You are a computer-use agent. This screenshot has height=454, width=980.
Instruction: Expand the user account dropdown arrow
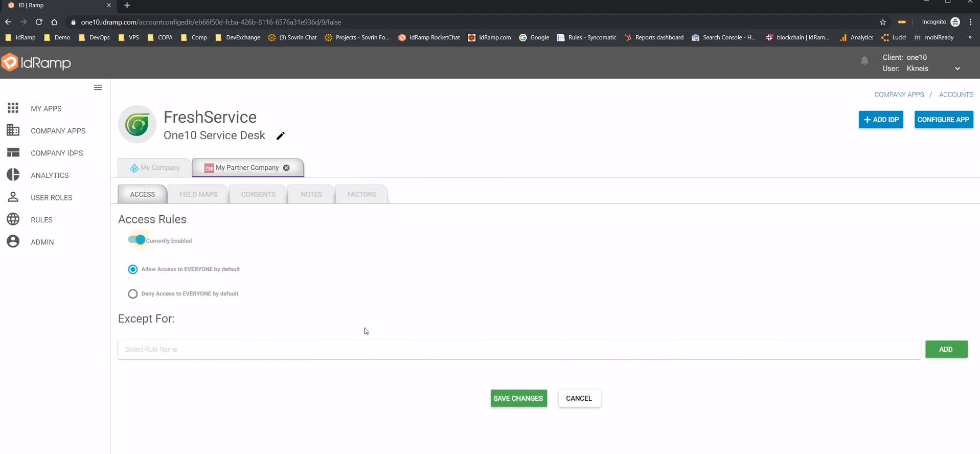point(958,69)
